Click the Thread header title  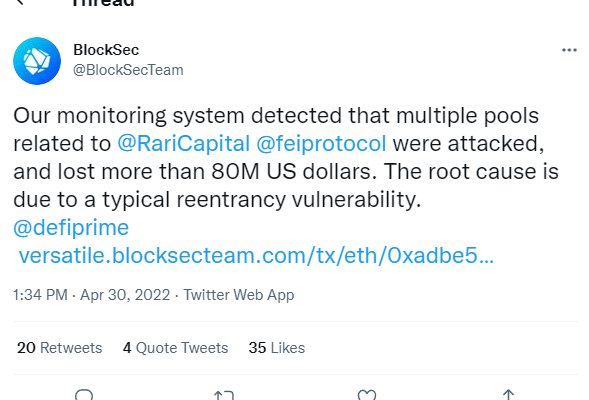point(103,3)
